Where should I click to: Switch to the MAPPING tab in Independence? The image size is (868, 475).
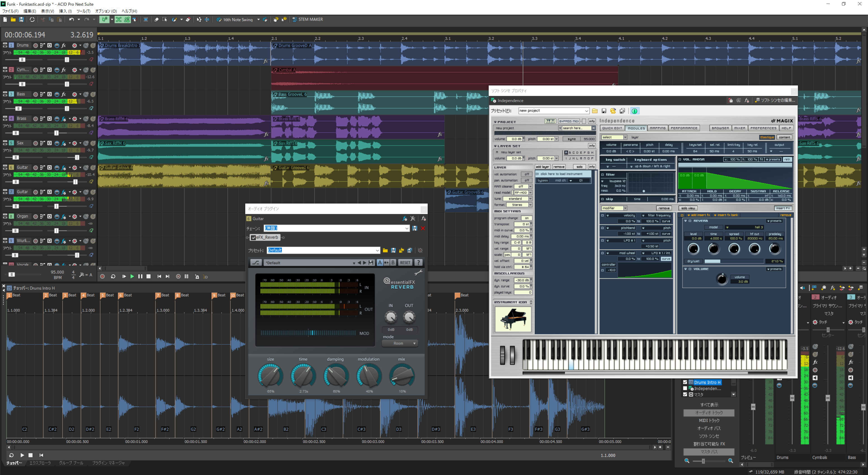(x=657, y=128)
